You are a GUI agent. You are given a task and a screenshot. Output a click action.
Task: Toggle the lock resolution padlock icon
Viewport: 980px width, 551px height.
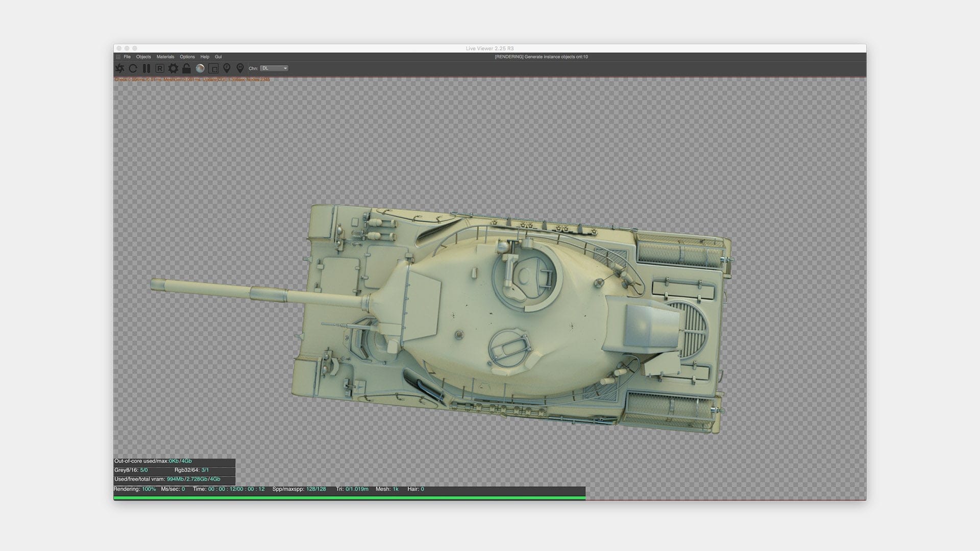pos(186,68)
